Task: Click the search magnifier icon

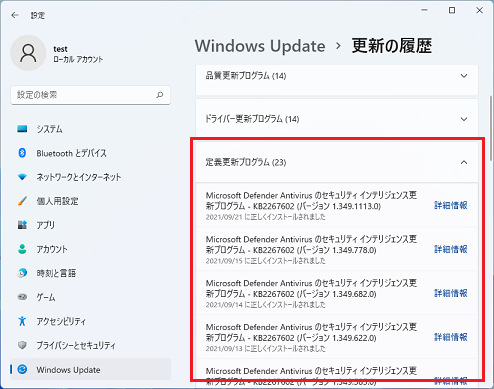Action: 160,95
